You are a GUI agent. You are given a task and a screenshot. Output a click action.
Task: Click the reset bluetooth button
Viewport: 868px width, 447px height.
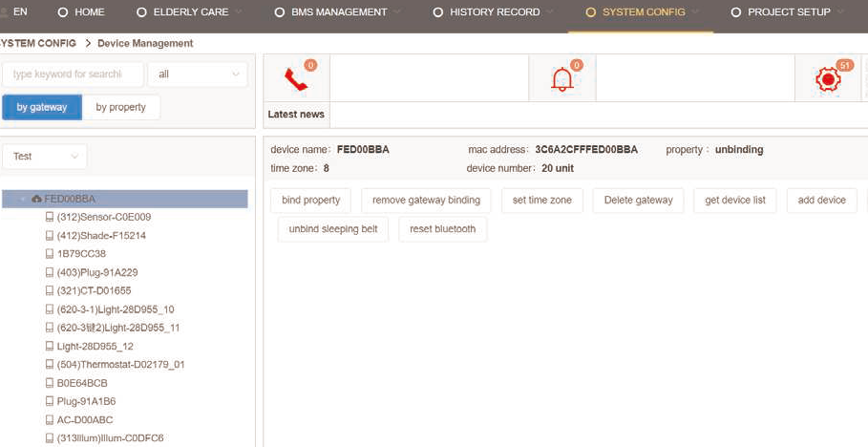(x=443, y=229)
